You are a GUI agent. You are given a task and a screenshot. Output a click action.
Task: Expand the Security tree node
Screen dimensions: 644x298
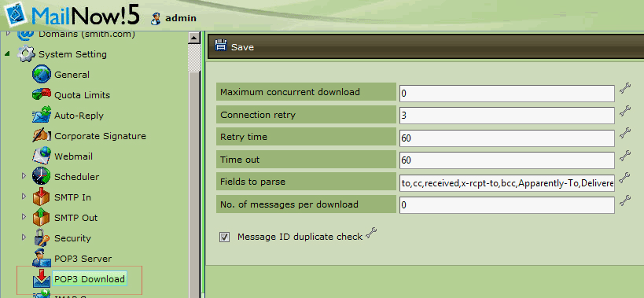[x=24, y=237]
